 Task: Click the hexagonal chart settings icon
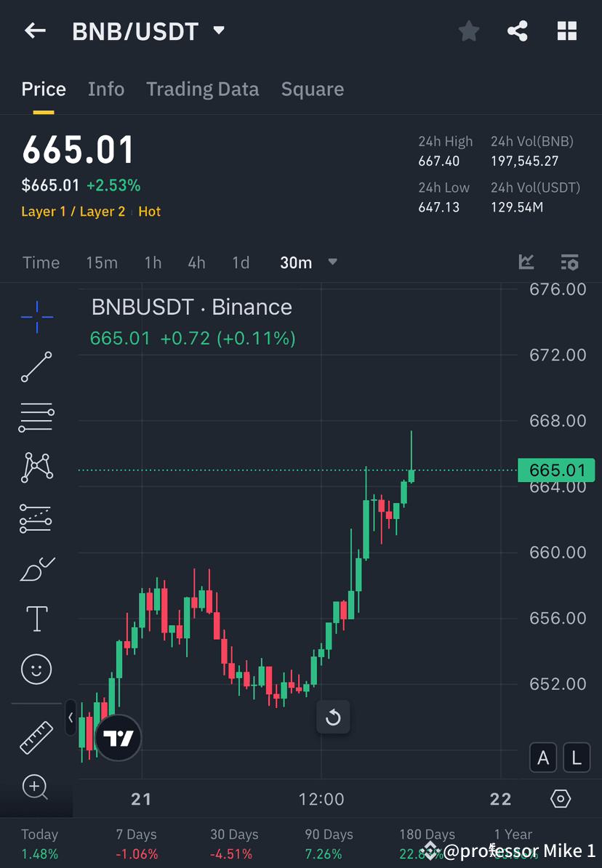coord(560,798)
